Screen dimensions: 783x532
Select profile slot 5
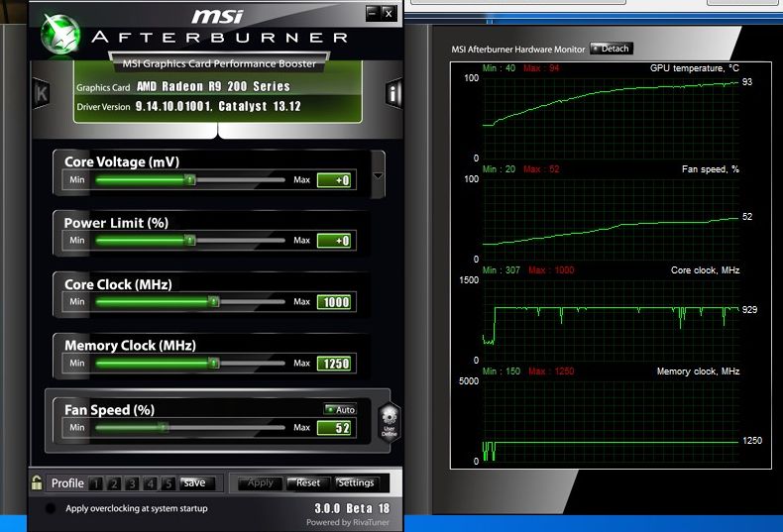(168, 483)
